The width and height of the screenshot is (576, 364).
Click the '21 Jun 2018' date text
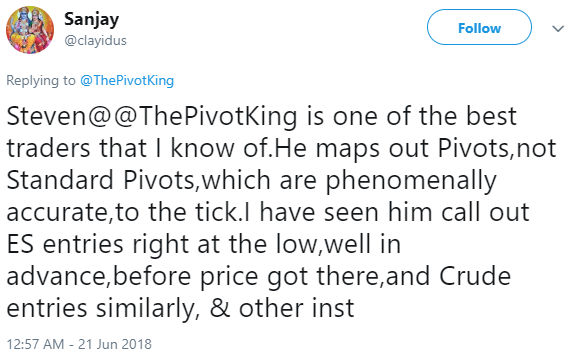pyautogui.click(x=115, y=344)
